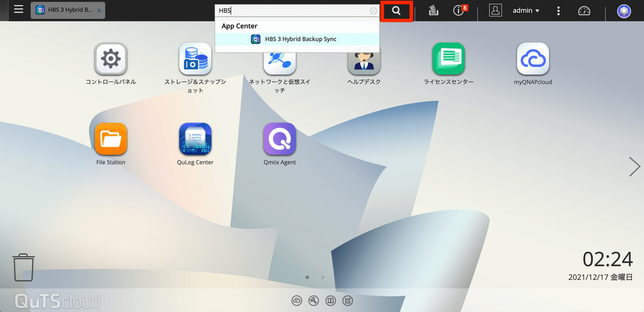Expand the admin account dropdown

pos(526,11)
